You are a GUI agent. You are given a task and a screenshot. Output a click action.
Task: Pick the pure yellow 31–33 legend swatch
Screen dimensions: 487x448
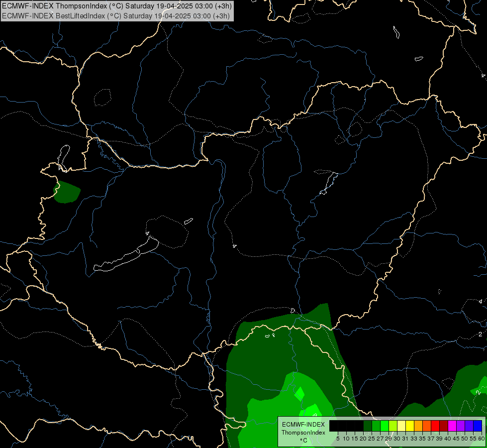click(x=410, y=426)
